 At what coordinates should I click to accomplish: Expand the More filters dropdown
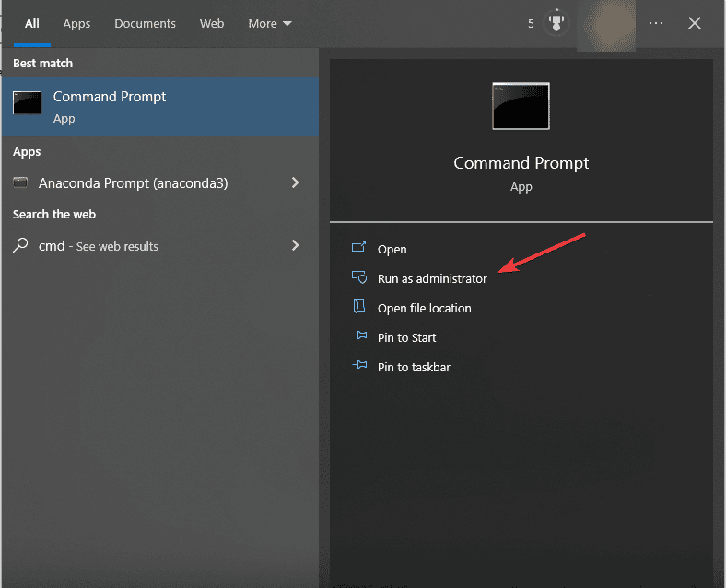click(x=269, y=23)
